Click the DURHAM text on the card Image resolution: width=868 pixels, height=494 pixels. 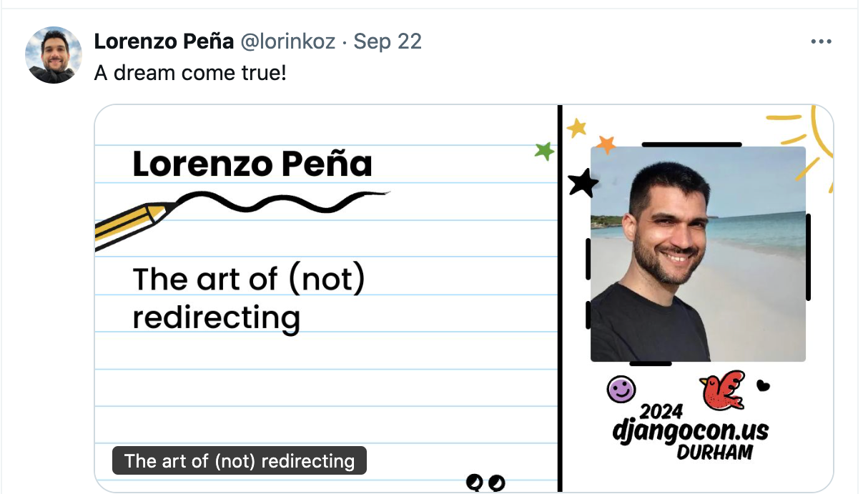[714, 453]
